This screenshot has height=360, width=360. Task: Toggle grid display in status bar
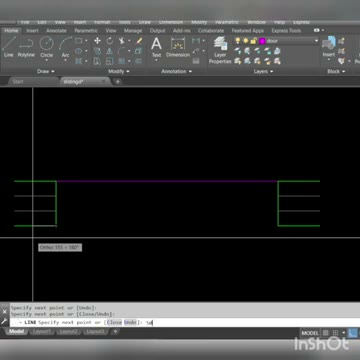tap(326, 333)
